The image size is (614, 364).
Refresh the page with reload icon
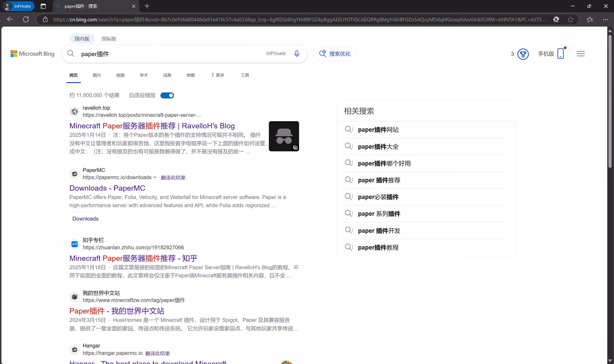[26, 19]
